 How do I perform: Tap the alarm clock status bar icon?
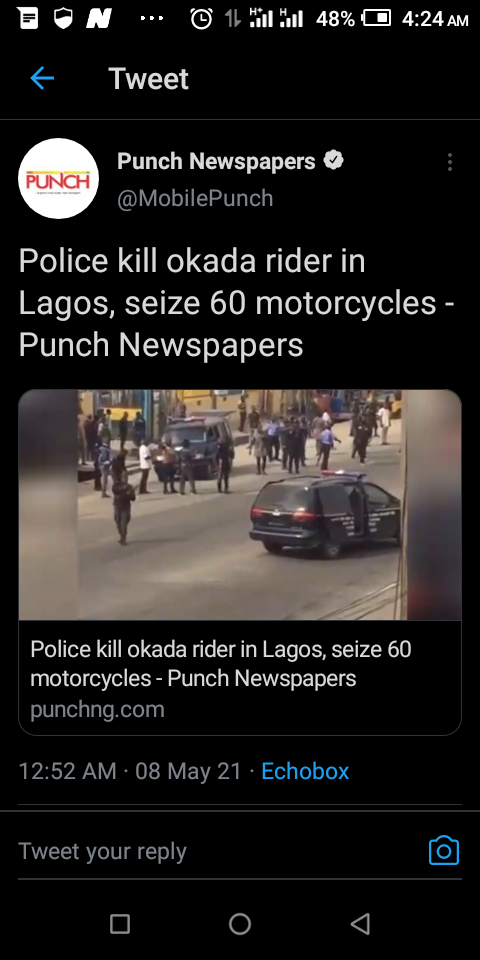[x=201, y=18]
